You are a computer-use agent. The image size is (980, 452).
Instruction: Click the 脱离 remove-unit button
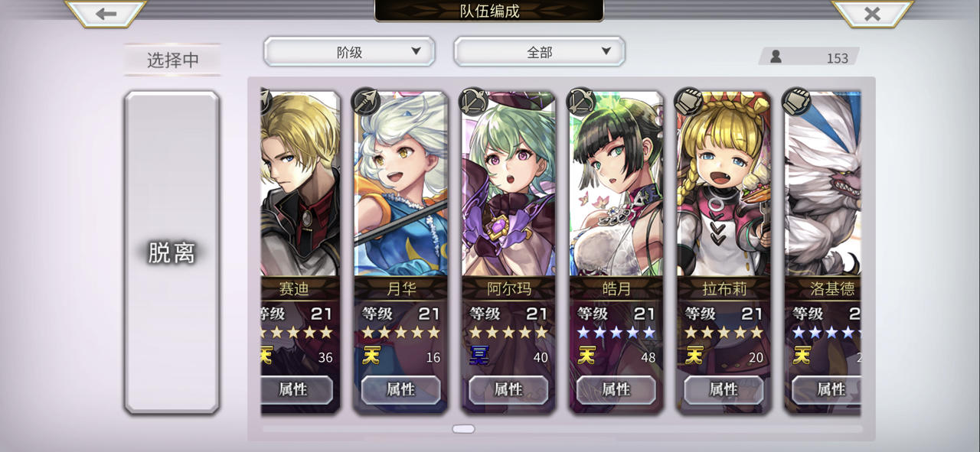point(172,252)
